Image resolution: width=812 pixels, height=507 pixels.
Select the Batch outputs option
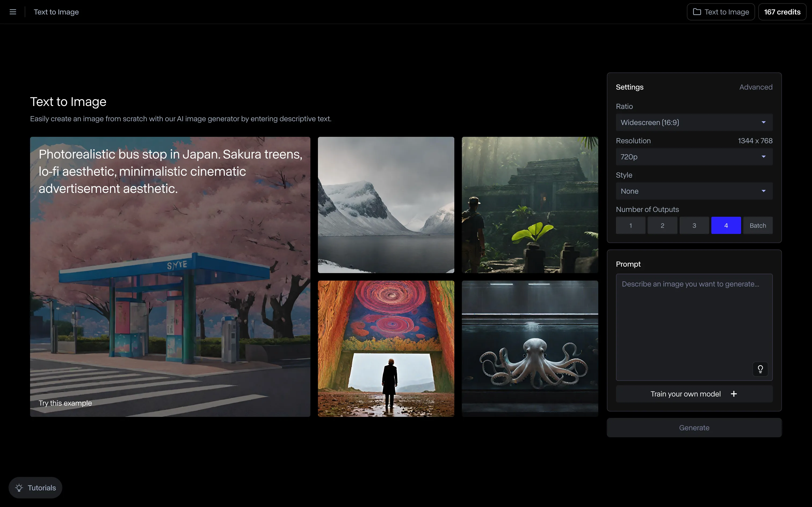click(758, 225)
